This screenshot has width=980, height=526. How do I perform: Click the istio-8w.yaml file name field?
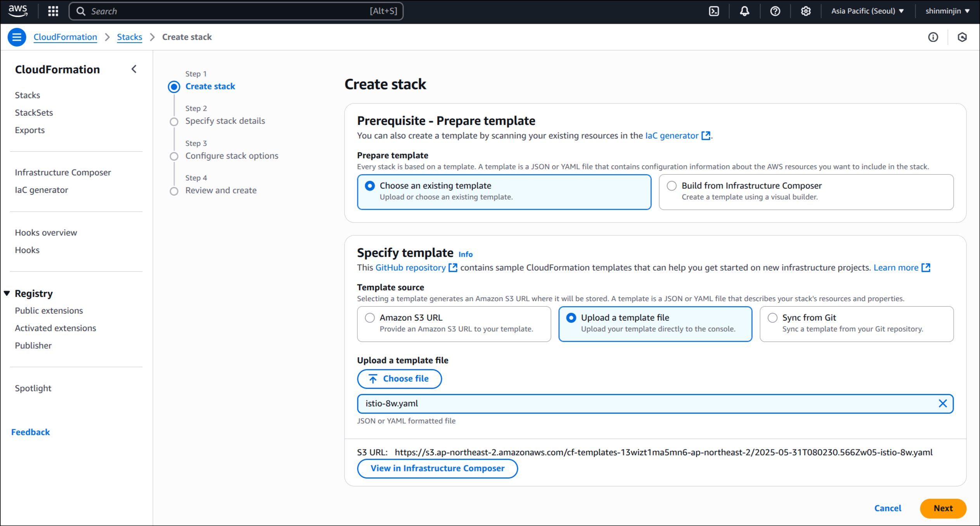pos(655,403)
